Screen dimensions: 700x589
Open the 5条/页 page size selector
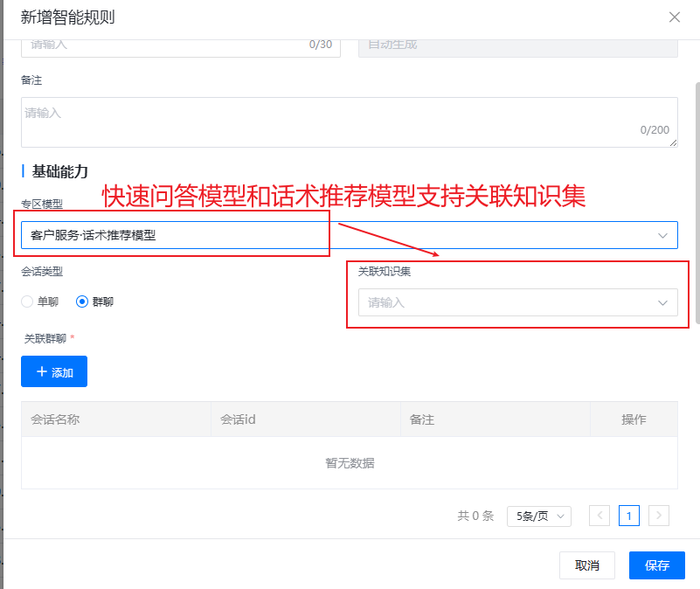coord(538,516)
